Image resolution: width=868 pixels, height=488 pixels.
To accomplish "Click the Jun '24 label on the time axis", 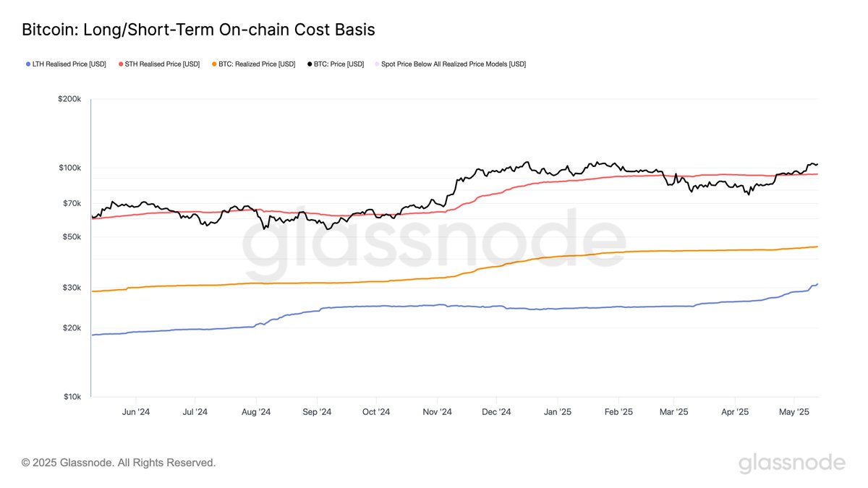I will (x=136, y=411).
